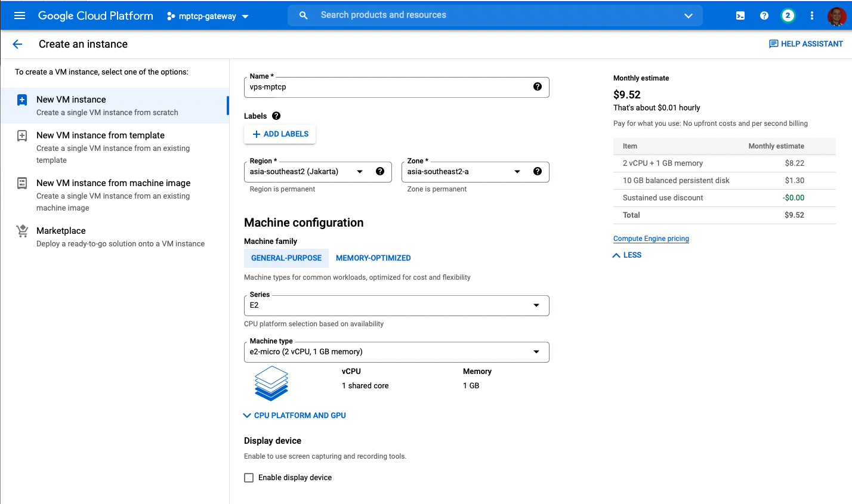Click the 1 shared core vCPU value

click(x=365, y=386)
